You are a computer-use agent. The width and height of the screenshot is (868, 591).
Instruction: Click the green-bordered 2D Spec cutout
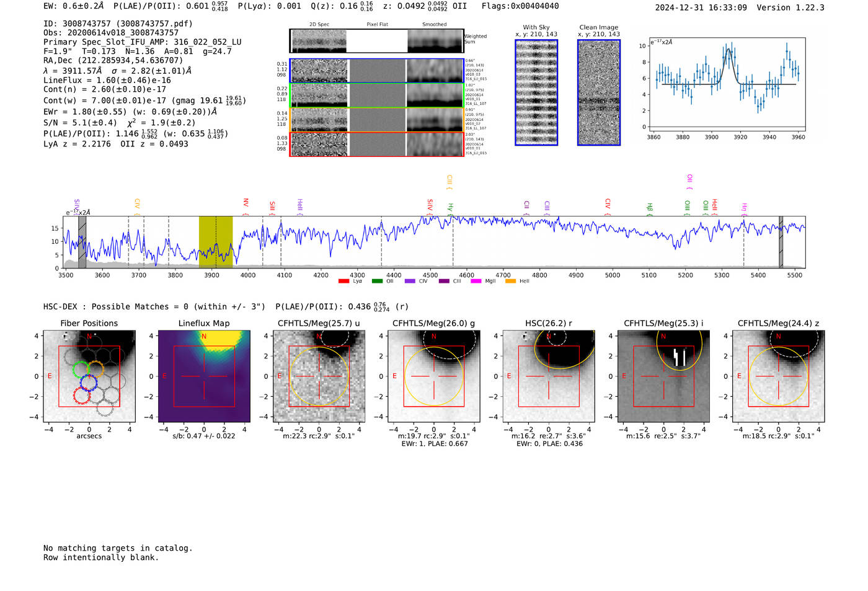tap(319, 95)
